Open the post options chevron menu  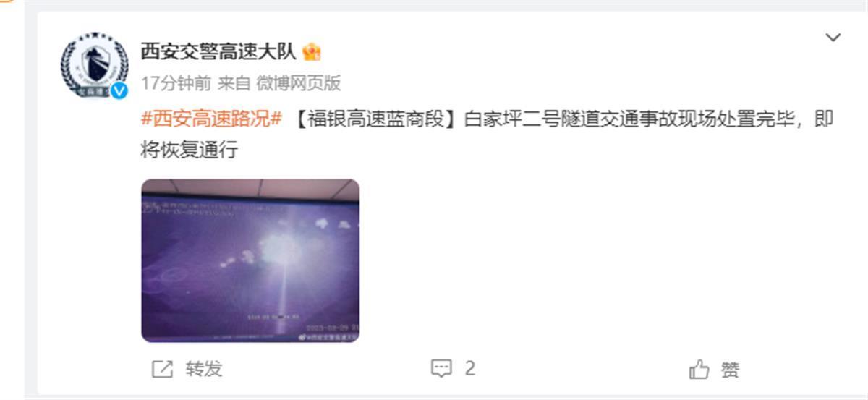click(833, 37)
